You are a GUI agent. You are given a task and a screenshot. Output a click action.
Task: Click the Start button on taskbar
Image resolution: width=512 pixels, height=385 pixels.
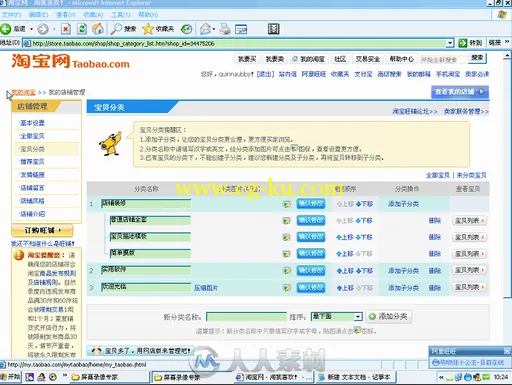(x=11, y=377)
